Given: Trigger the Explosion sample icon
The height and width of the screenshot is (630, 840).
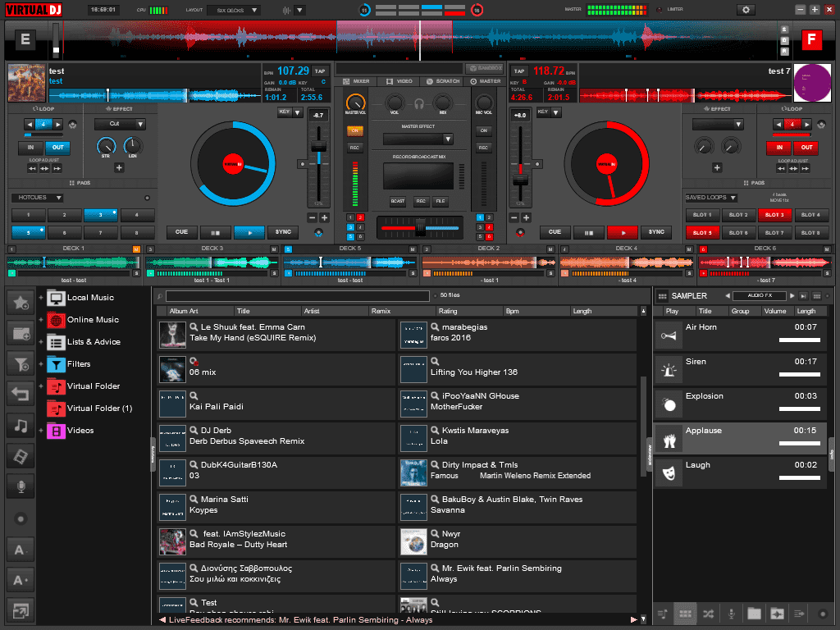Looking at the screenshot, I should (x=669, y=404).
